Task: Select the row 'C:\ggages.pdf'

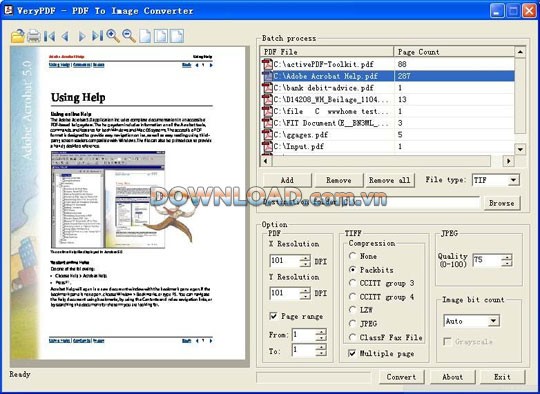Action: pyautogui.click(x=387, y=134)
